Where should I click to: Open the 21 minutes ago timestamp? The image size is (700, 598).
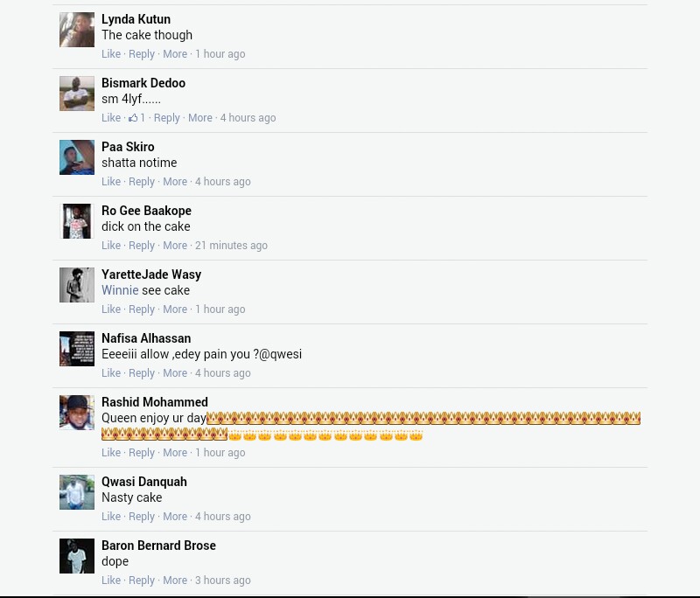[231, 246]
